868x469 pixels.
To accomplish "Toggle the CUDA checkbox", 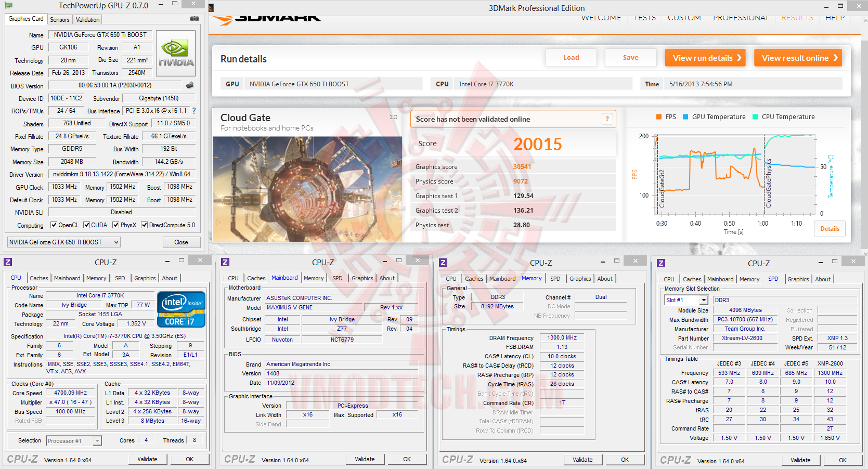I will 86,225.
